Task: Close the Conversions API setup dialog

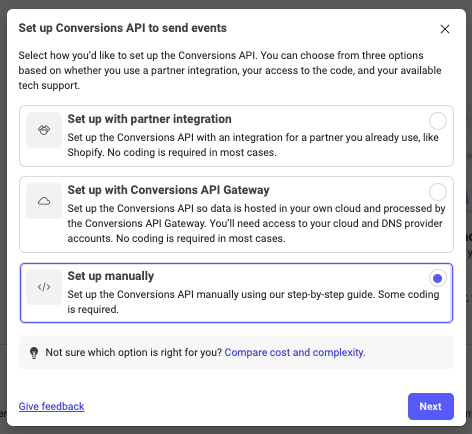Action: tap(445, 29)
